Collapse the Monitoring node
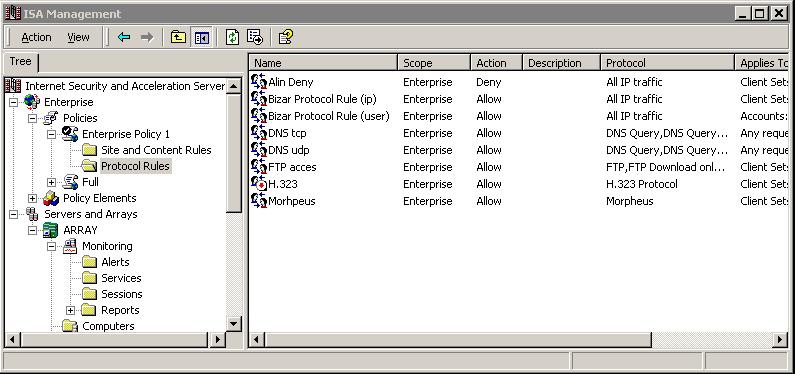 (51, 246)
